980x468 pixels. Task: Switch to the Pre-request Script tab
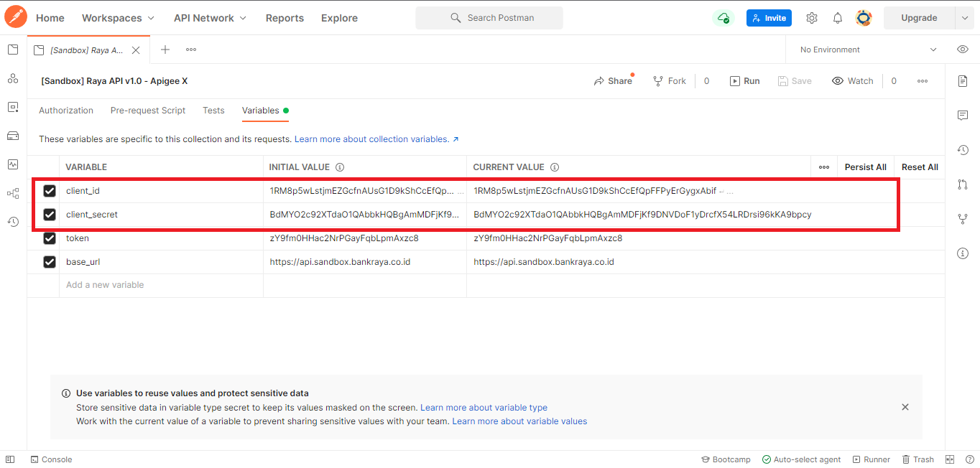coord(148,111)
